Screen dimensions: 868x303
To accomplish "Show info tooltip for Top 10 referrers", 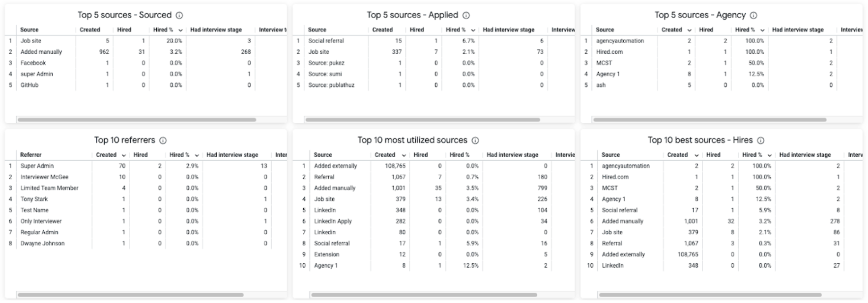I will click(163, 140).
